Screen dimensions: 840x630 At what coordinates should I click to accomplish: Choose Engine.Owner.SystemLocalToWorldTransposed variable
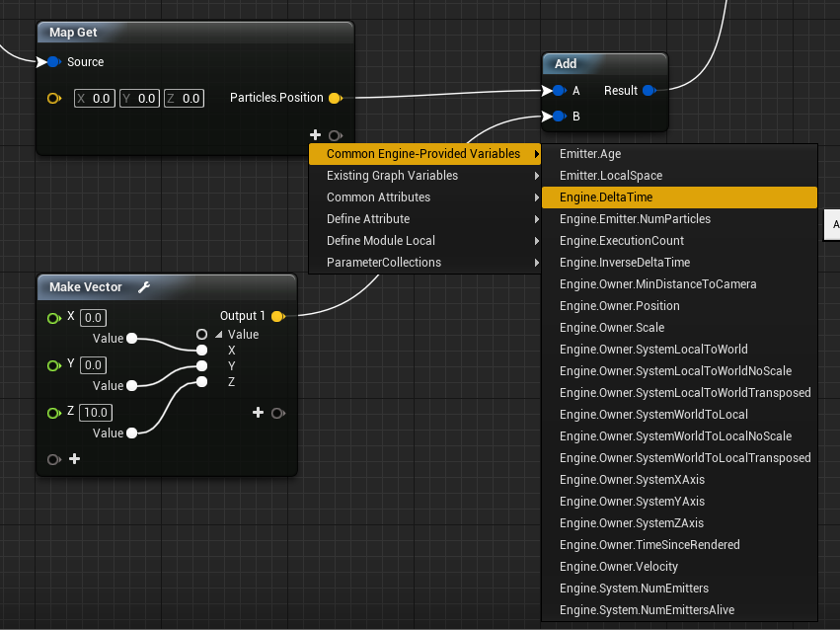point(680,393)
